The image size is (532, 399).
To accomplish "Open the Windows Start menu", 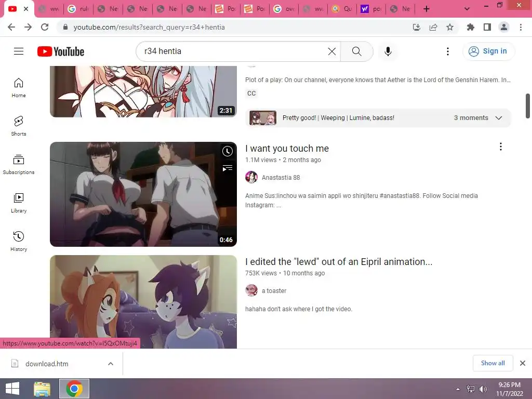I will pyautogui.click(x=12, y=389).
